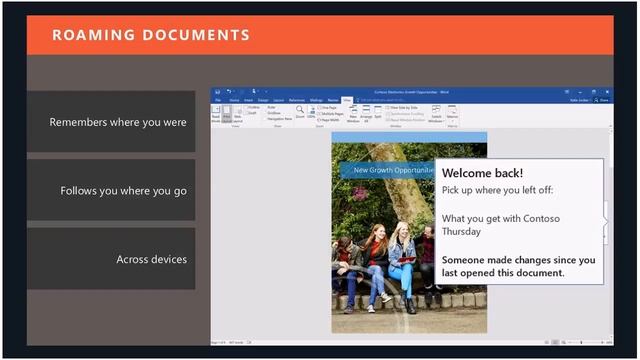Switch to Read Mode view

click(216, 114)
